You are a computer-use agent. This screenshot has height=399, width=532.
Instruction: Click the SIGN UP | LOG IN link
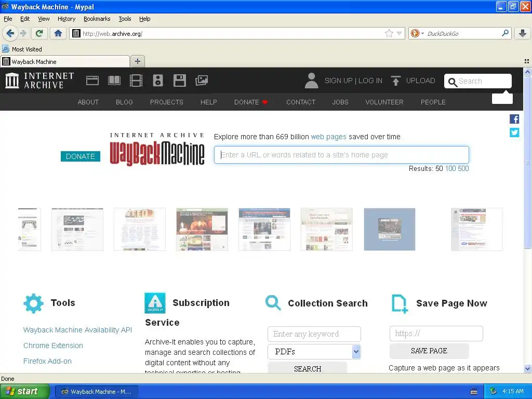click(x=353, y=81)
